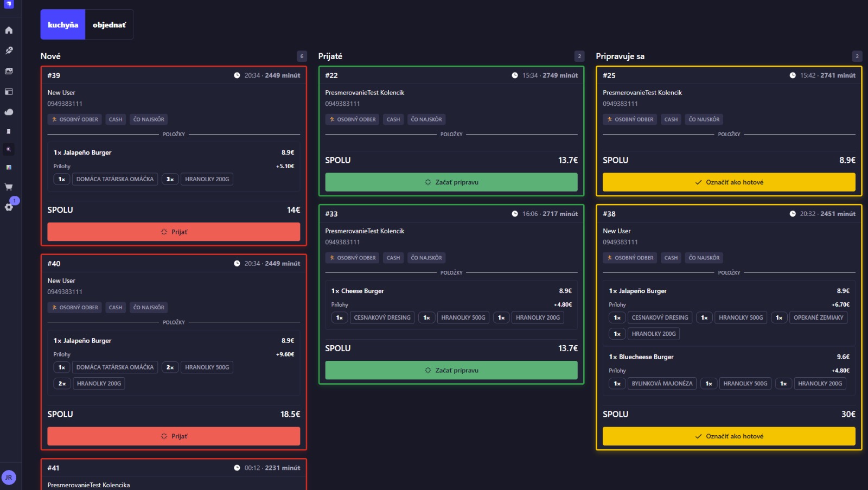Toggle OSOBNÝ ODBER tag on order #22

pyautogui.click(x=352, y=119)
